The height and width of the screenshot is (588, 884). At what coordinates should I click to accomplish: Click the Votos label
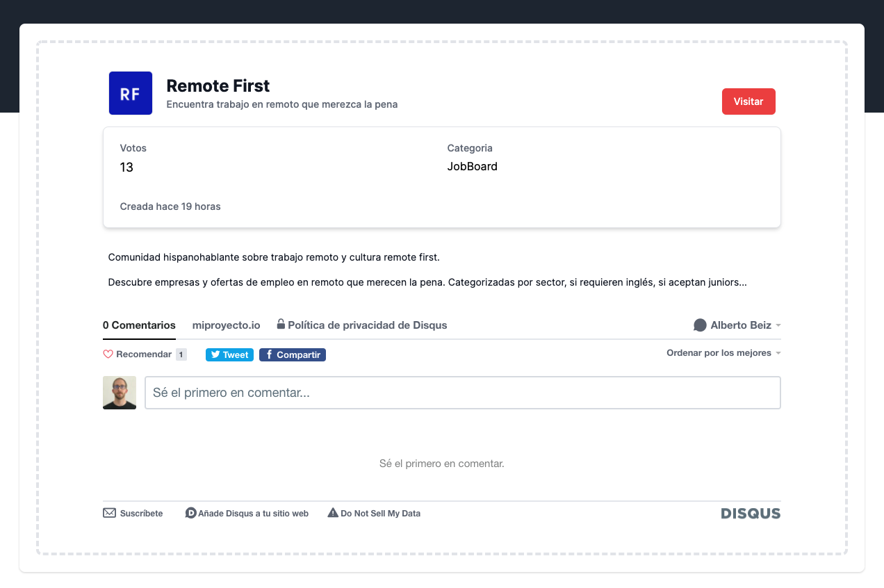coord(133,148)
